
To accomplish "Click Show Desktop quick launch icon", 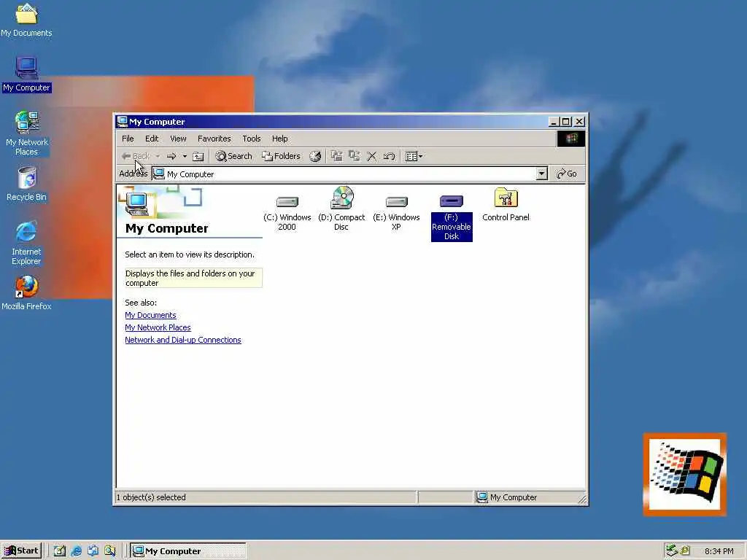I will (59, 551).
